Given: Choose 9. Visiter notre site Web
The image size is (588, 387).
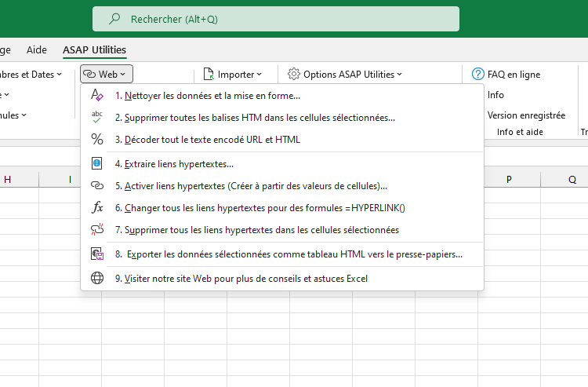Looking at the screenshot, I should click(x=282, y=279).
